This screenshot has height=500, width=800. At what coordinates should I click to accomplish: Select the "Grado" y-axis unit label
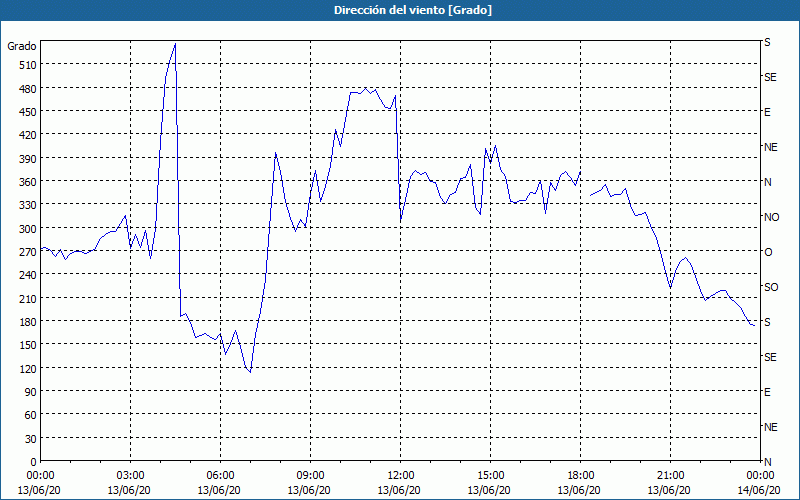(x=22, y=46)
